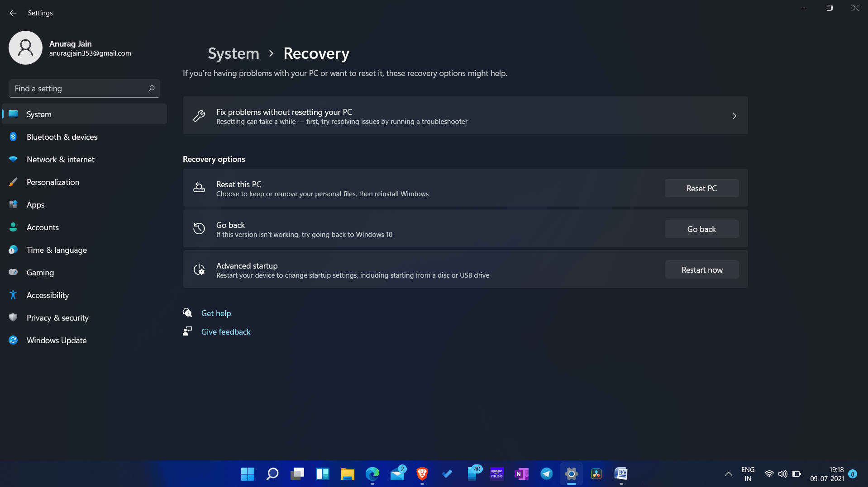Image resolution: width=868 pixels, height=487 pixels.
Task: Open Windows search from the taskbar
Action: point(272,474)
